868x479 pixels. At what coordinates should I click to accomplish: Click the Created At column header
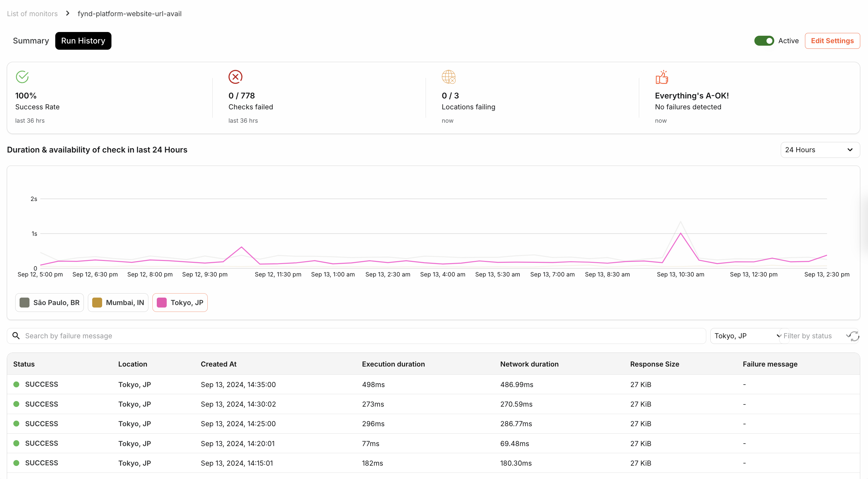[x=219, y=364]
